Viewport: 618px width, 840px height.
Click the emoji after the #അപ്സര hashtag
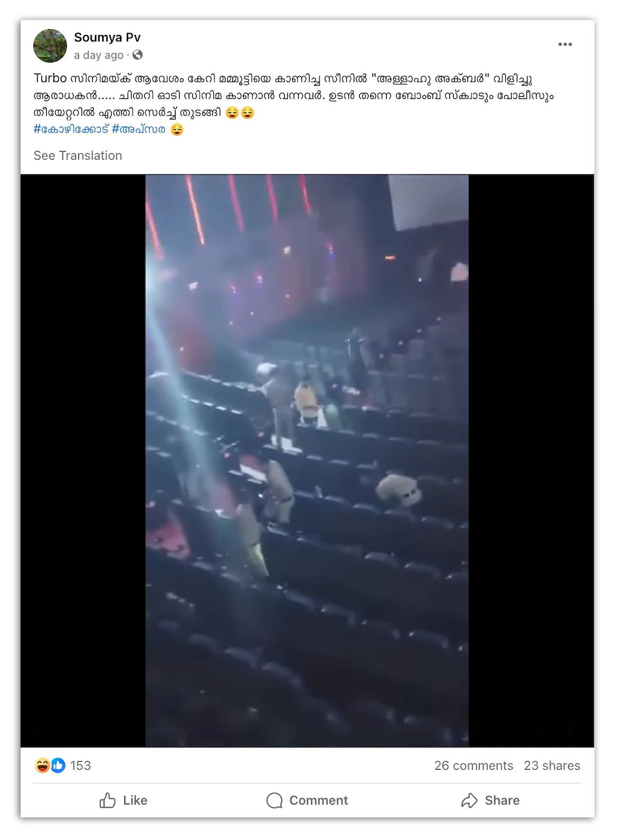pyautogui.click(x=177, y=130)
